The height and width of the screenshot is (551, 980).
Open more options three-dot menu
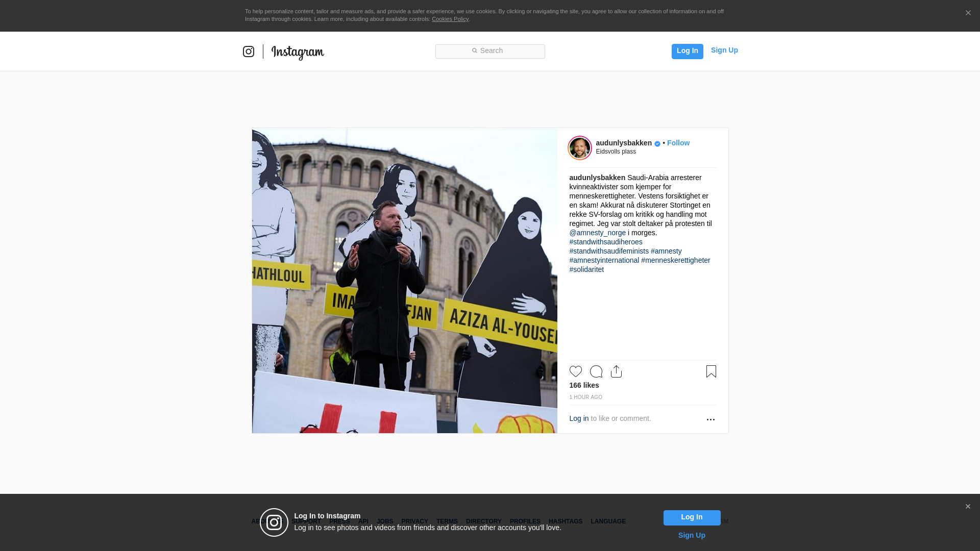(710, 419)
